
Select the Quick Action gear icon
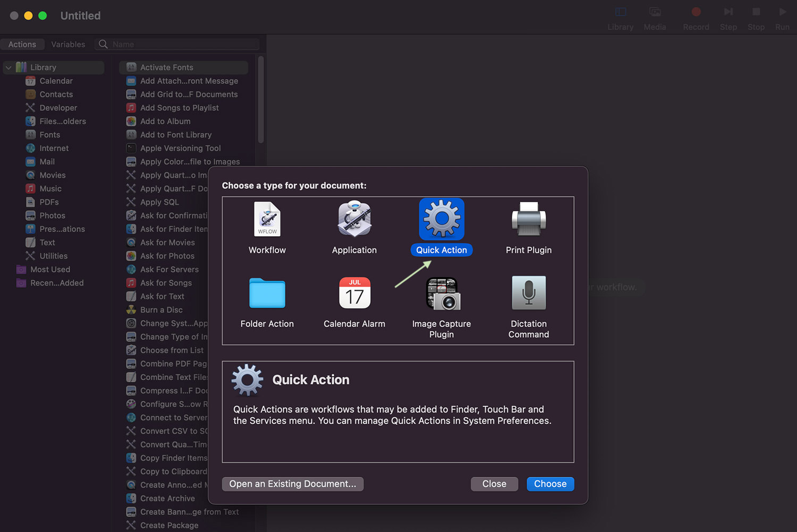(442, 219)
